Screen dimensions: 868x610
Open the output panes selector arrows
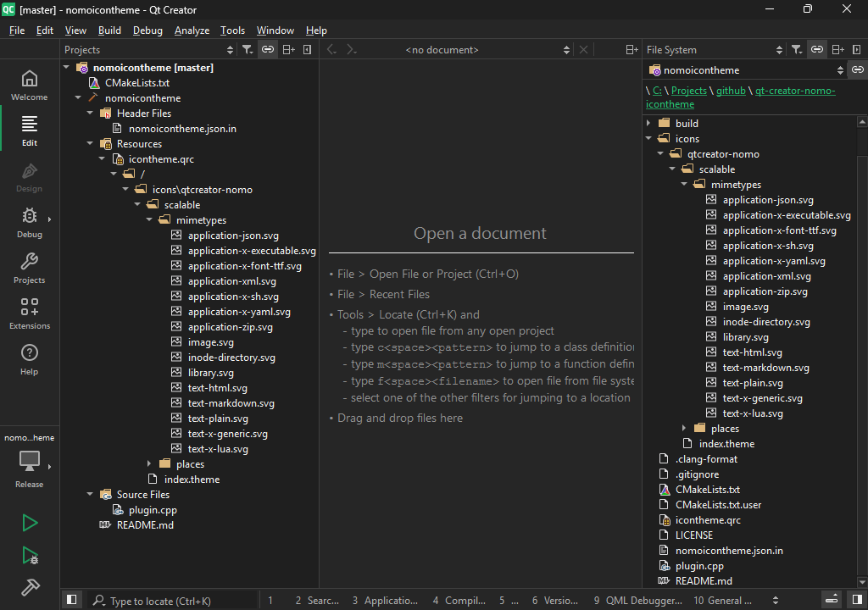(x=776, y=600)
